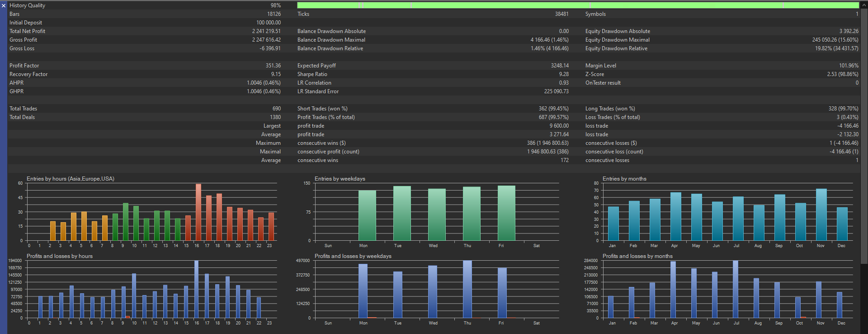Click the hour 10 bar in Profits by hours
This screenshot has width=868, height=334.
[x=134, y=296]
